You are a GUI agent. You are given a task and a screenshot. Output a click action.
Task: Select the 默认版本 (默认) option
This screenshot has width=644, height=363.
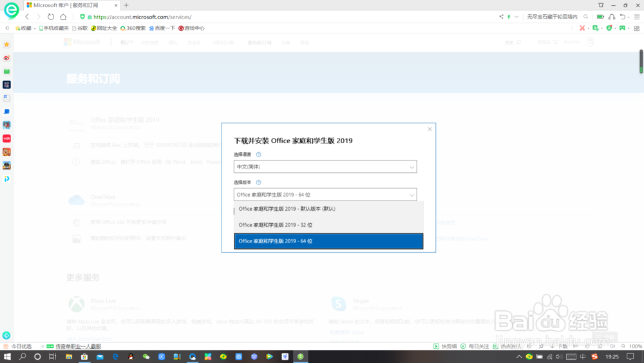[x=328, y=209]
